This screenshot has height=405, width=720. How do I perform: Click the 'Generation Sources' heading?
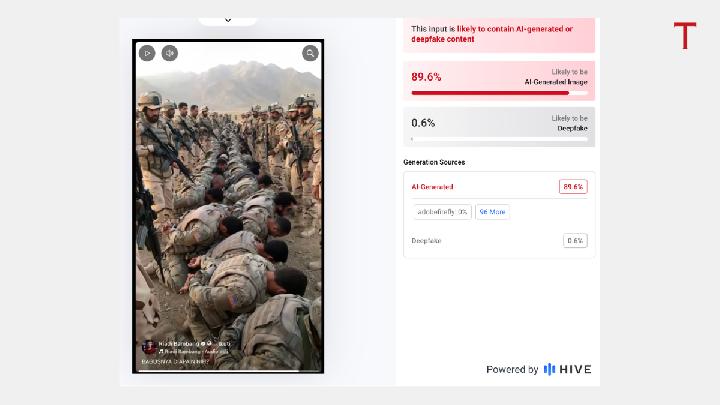click(x=434, y=162)
